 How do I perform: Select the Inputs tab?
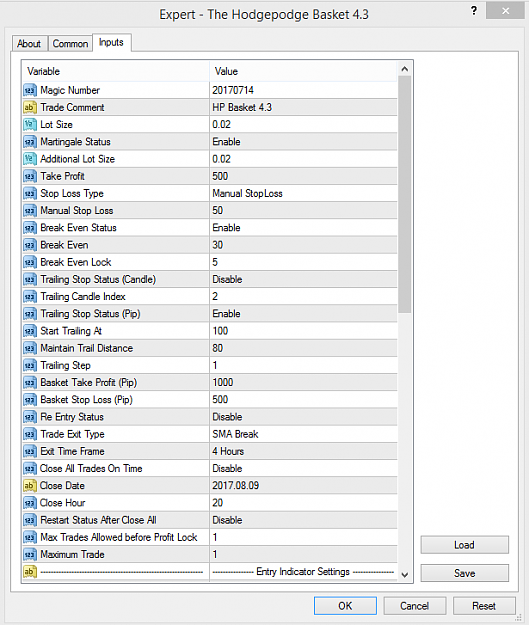coord(111,42)
